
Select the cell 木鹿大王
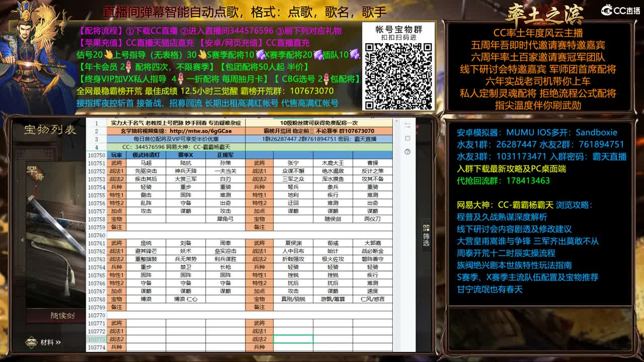(x=333, y=163)
